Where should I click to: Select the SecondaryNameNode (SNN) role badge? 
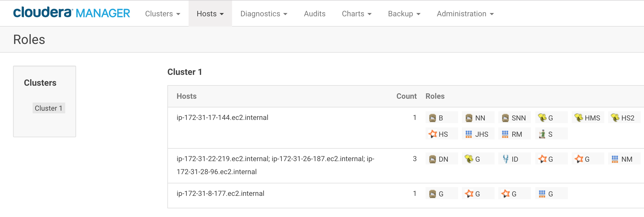point(514,117)
